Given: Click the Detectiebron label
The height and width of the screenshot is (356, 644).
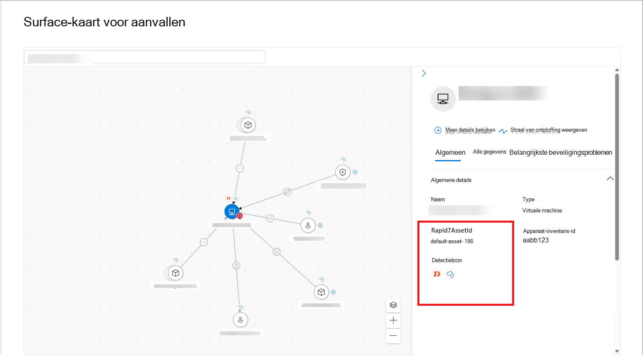Looking at the screenshot, I should [x=447, y=261].
